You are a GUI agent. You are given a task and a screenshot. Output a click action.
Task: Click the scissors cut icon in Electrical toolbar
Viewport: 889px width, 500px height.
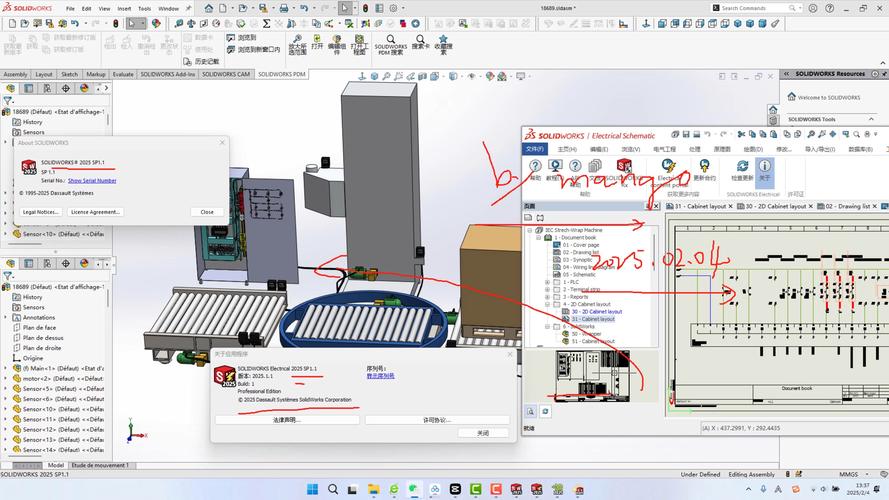(x=741, y=134)
